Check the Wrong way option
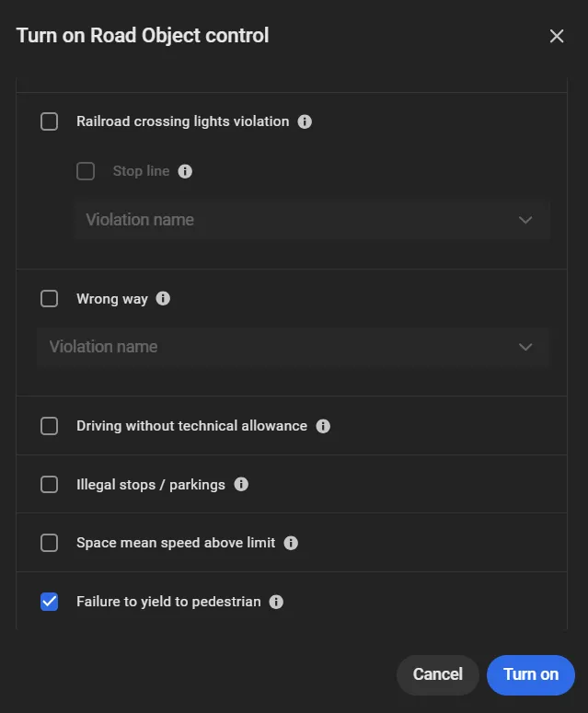 pyautogui.click(x=49, y=299)
